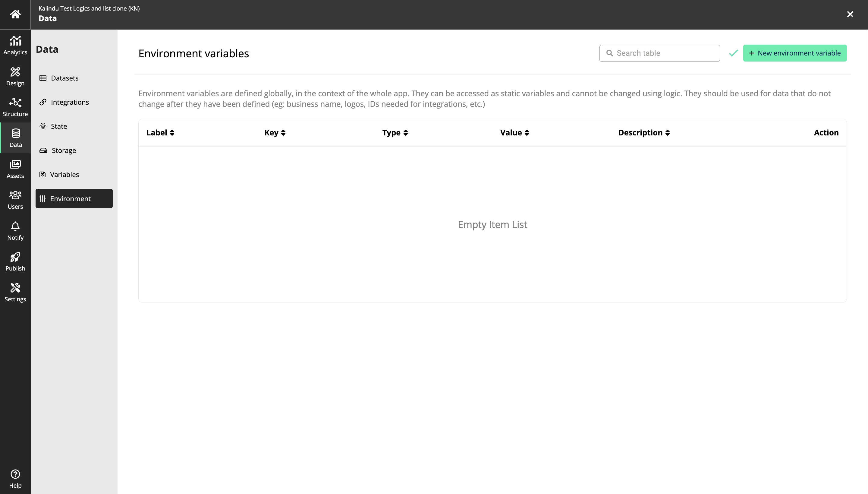Open the Structure section
The image size is (868, 494).
point(15,107)
